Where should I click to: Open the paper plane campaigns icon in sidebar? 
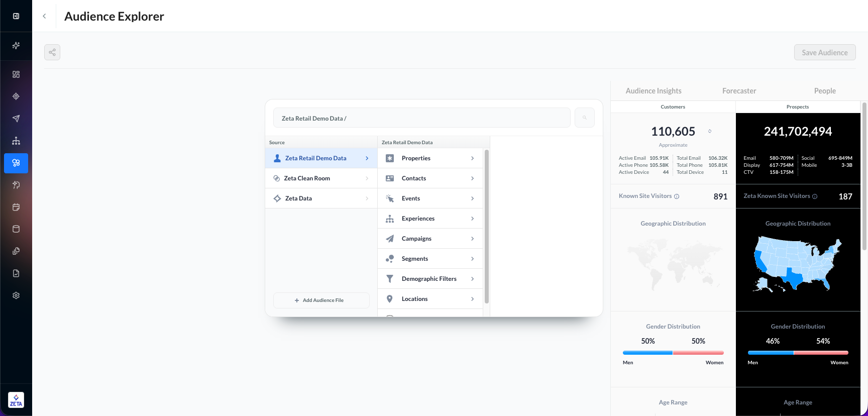pos(16,119)
